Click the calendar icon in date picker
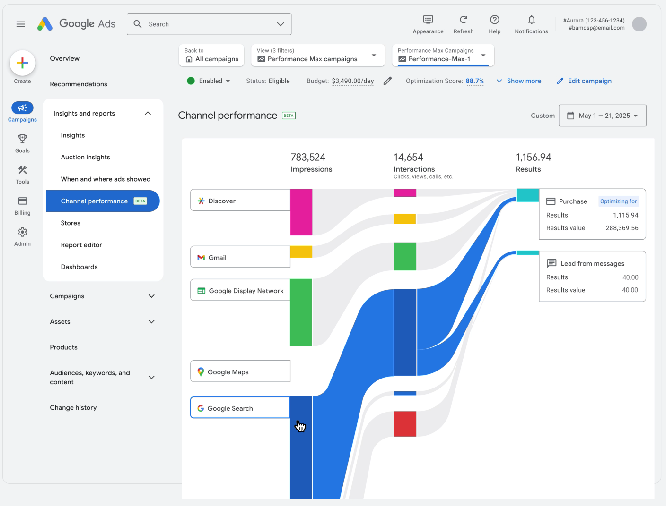 tap(570, 116)
